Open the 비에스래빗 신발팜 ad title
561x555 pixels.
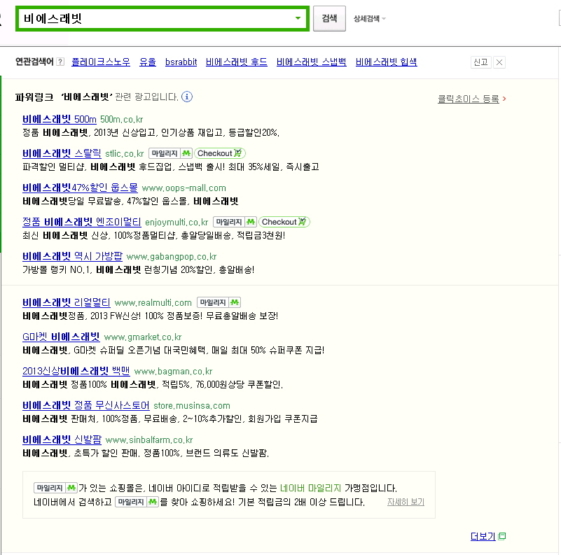(62, 440)
